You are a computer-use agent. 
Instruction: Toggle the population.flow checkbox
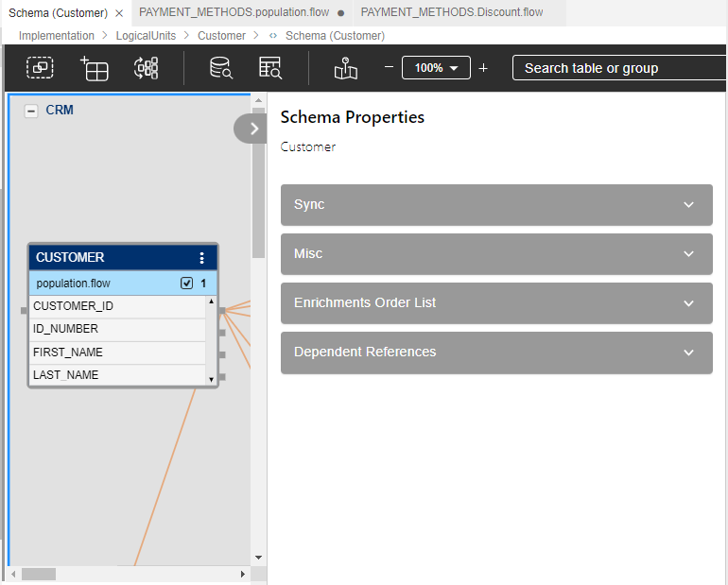[186, 283]
